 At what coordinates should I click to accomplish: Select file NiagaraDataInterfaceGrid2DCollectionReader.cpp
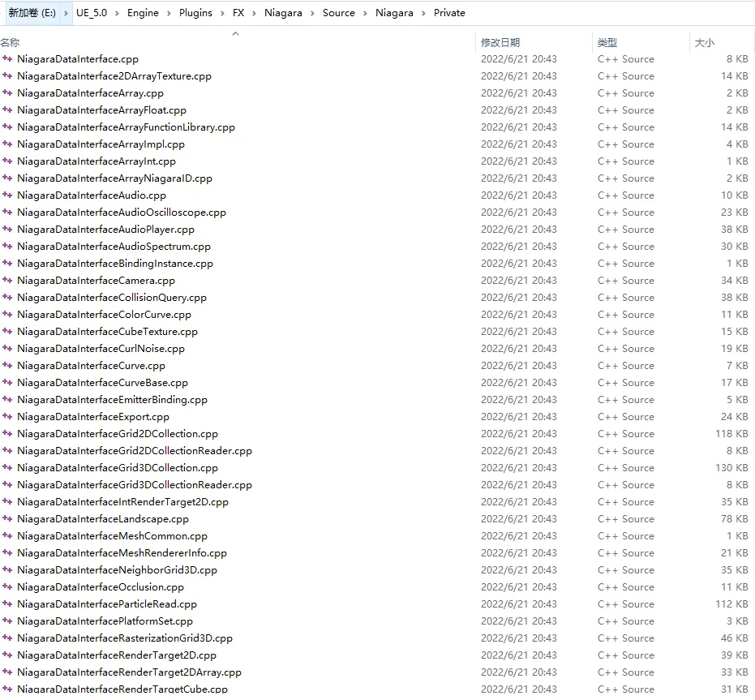[x=135, y=450]
